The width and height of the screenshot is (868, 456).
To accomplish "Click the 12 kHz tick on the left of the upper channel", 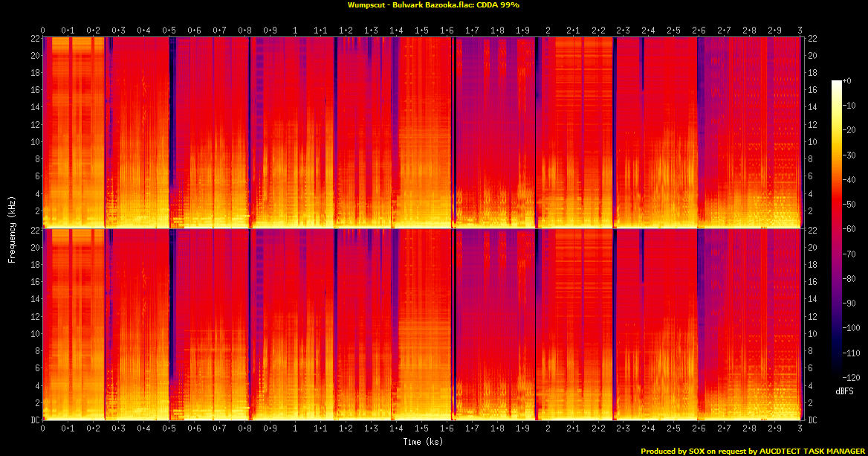I will [x=35, y=124].
